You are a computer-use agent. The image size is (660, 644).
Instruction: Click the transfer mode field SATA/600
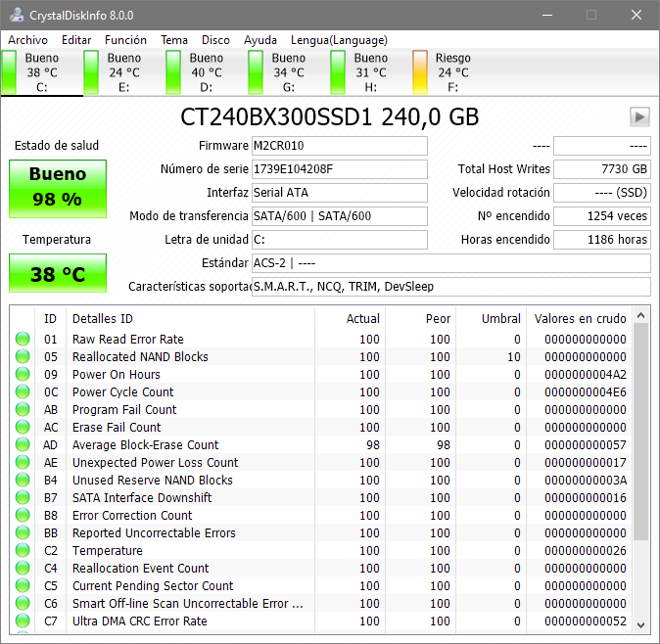(x=339, y=216)
